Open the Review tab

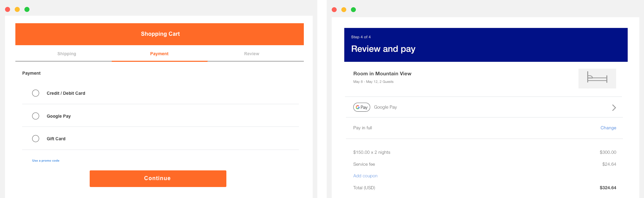pos(251,54)
